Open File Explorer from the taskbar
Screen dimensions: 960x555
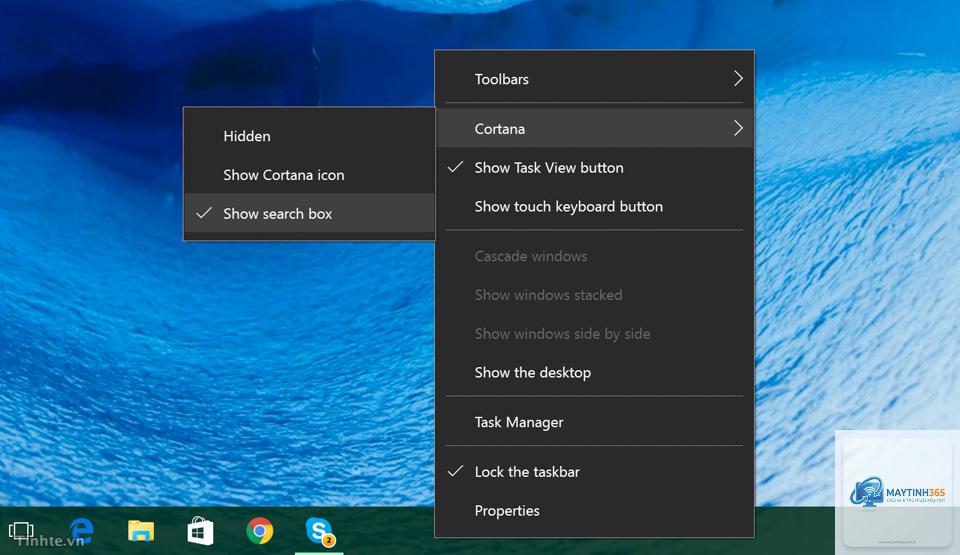point(141,530)
